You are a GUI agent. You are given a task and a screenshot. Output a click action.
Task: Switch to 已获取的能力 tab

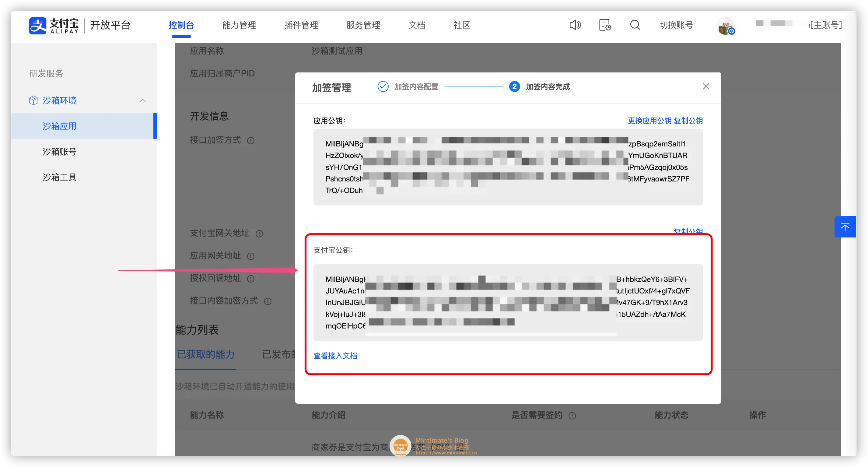(205, 354)
